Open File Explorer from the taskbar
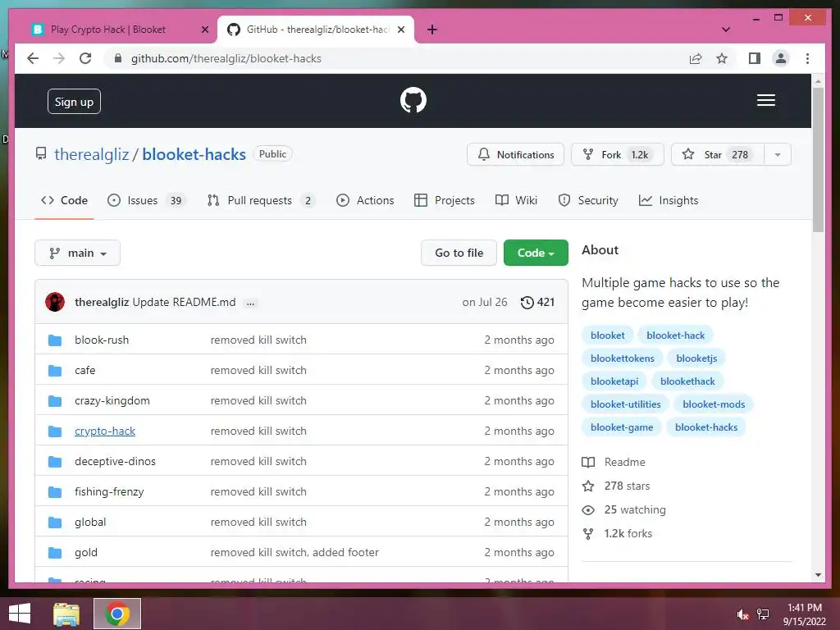 pos(66,614)
